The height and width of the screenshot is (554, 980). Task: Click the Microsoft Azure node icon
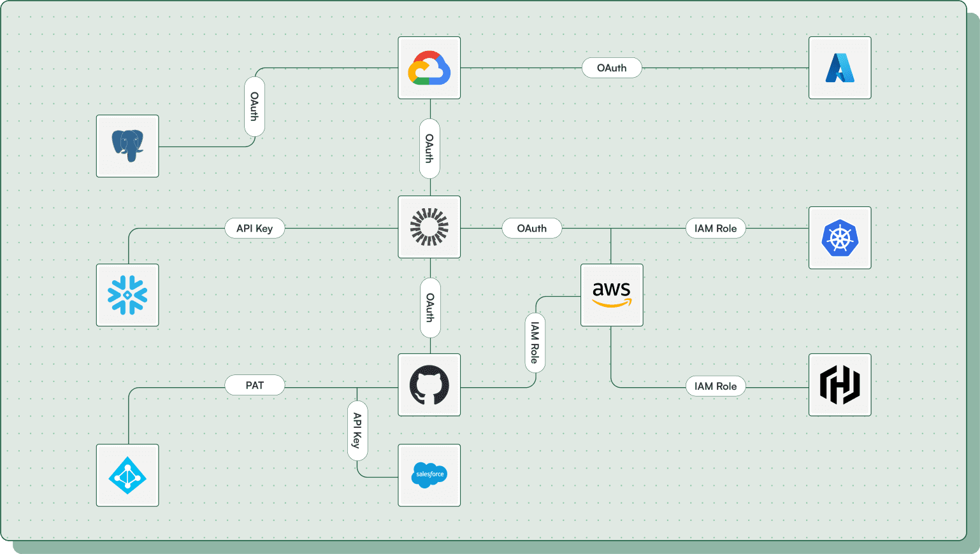click(x=840, y=67)
